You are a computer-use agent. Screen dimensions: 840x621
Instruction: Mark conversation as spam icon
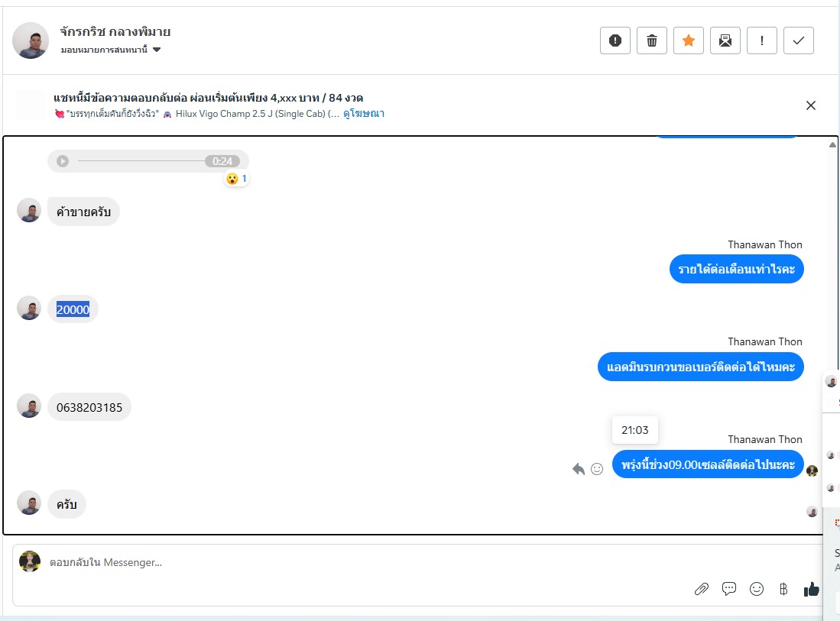(x=615, y=40)
